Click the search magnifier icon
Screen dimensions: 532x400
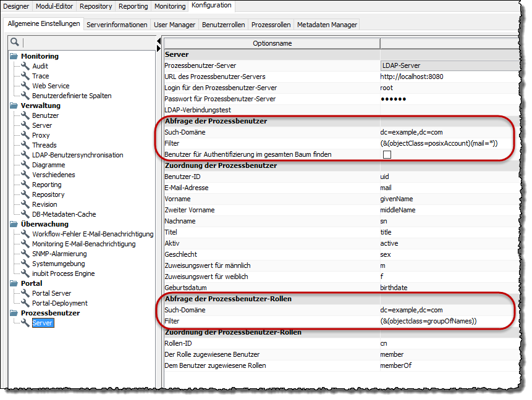[15, 42]
